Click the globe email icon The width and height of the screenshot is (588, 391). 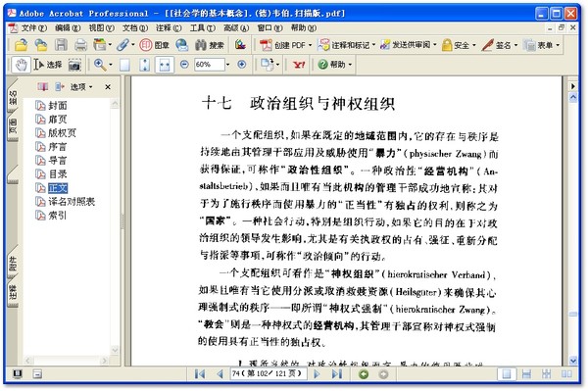click(x=182, y=45)
